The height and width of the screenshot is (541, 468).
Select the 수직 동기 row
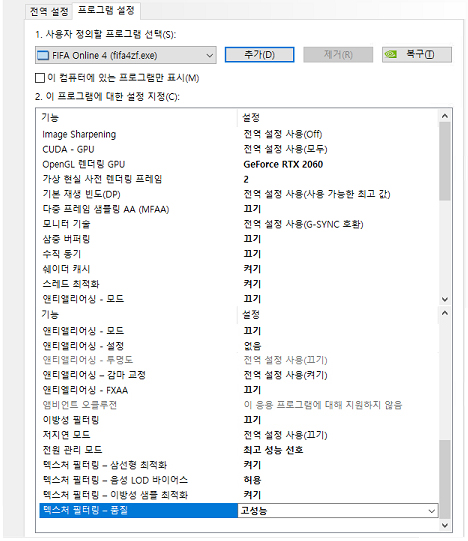pos(239,254)
